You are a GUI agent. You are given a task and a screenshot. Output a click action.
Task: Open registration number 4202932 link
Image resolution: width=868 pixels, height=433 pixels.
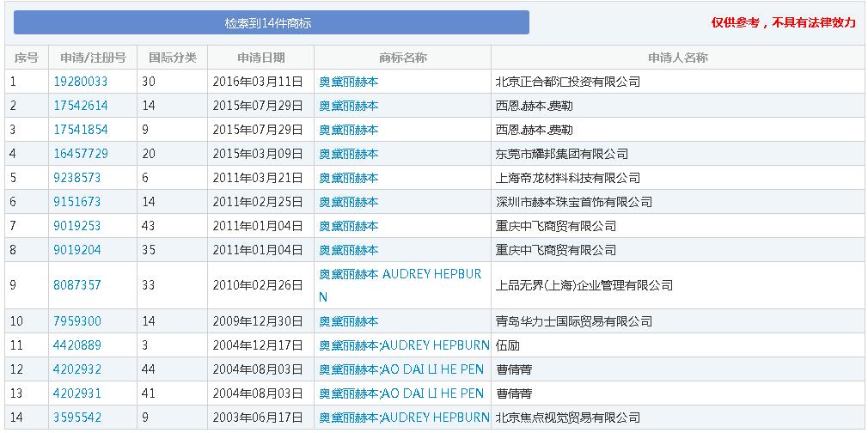[x=77, y=369]
